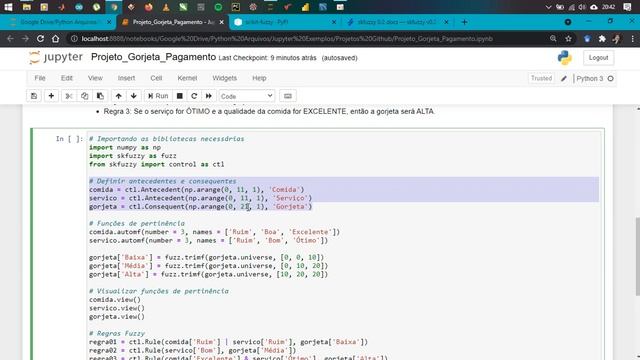This screenshot has width=640, height=360.
Task: Click the Logout button
Action: (598, 58)
